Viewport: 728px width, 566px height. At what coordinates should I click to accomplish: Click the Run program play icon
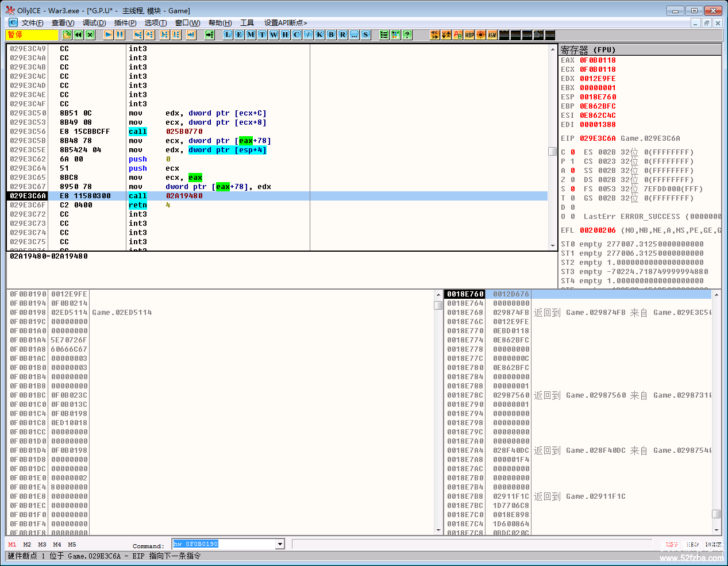(108, 35)
